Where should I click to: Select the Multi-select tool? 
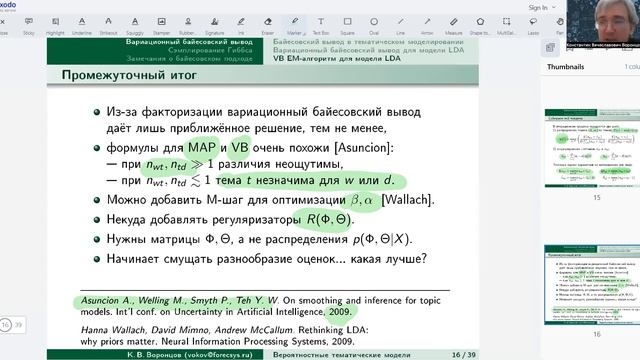(507, 25)
